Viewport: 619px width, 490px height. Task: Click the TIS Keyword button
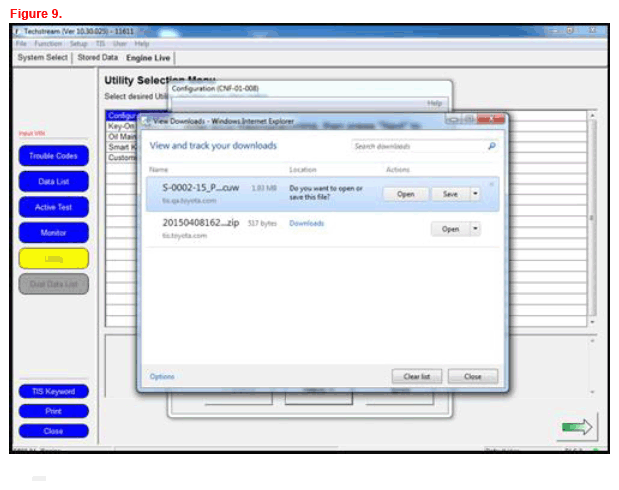(54, 391)
